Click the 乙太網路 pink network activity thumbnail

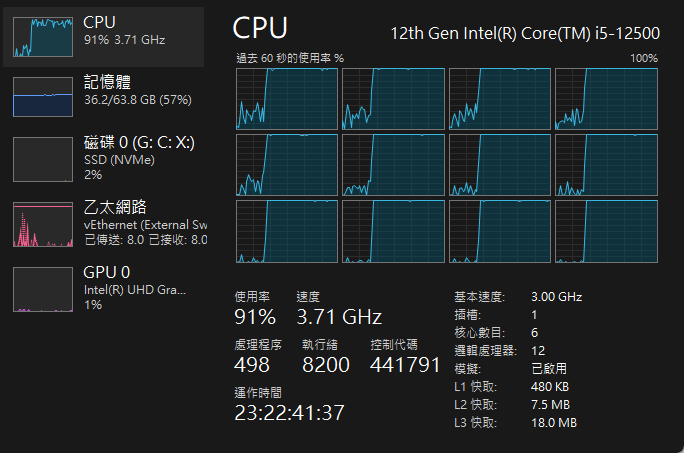click(x=43, y=225)
